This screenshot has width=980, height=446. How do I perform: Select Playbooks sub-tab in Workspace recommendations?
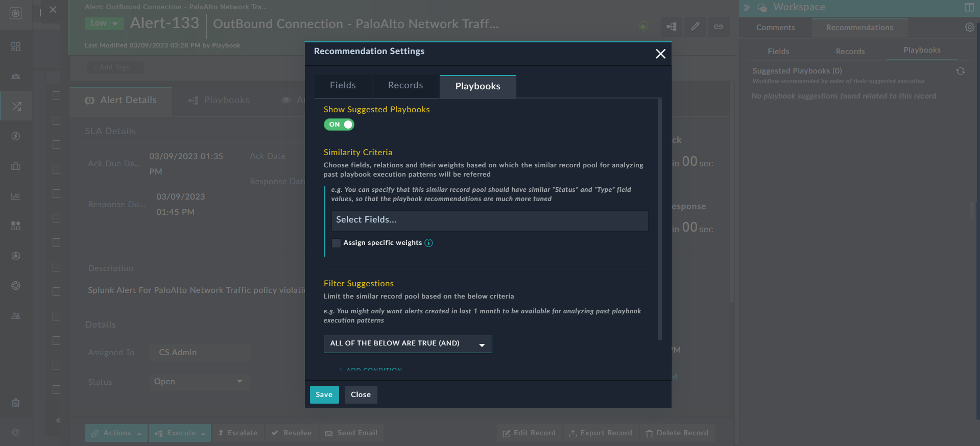(x=922, y=50)
